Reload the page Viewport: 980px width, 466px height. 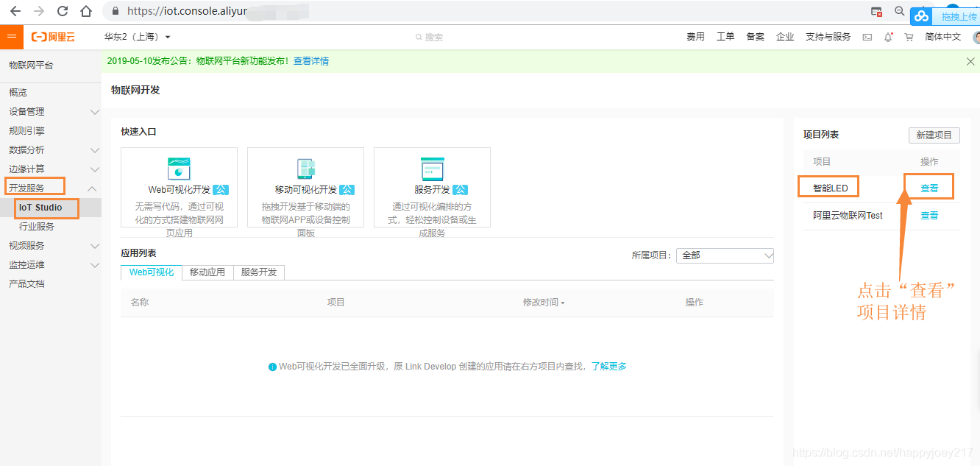coord(62,11)
